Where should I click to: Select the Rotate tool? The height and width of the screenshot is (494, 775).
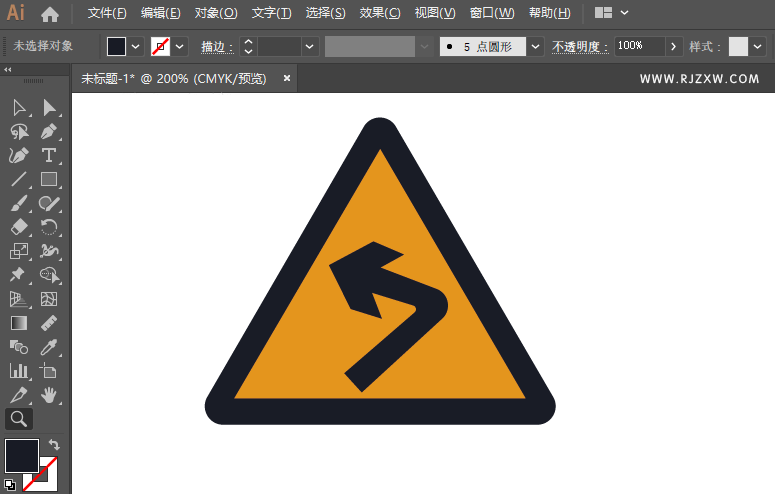pyautogui.click(x=49, y=227)
